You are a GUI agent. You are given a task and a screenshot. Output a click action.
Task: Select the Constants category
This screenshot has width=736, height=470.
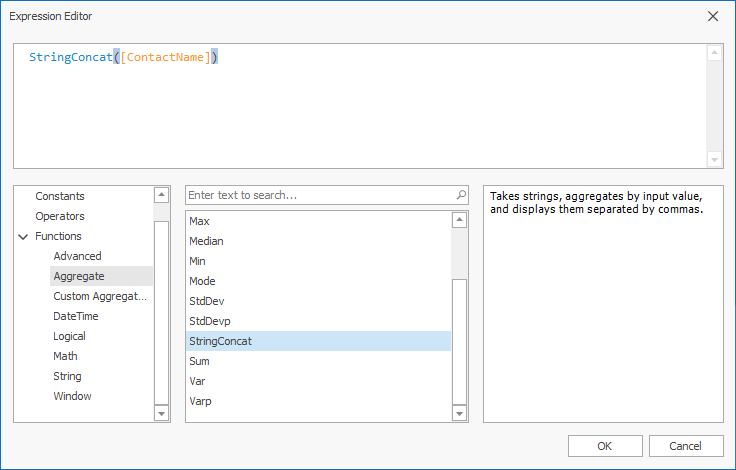tap(60, 196)
